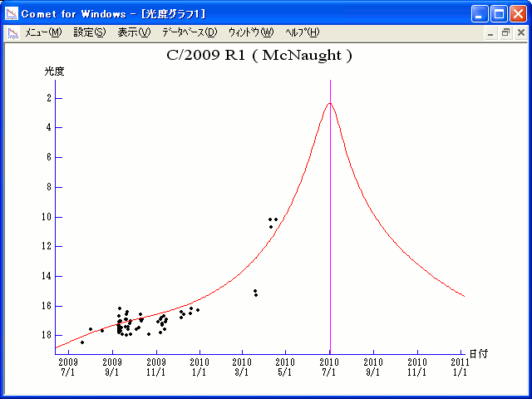
Task: Click the blue vertical perihelion line
Action: (x=330, y=249)
